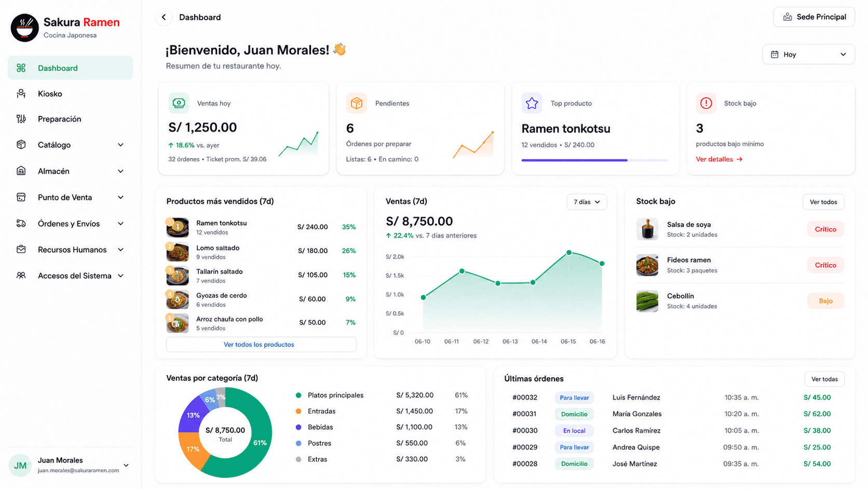Click the Ventas hoy green sparkline chart
Screen dimensions: 868x489
(x=299, y=144)
